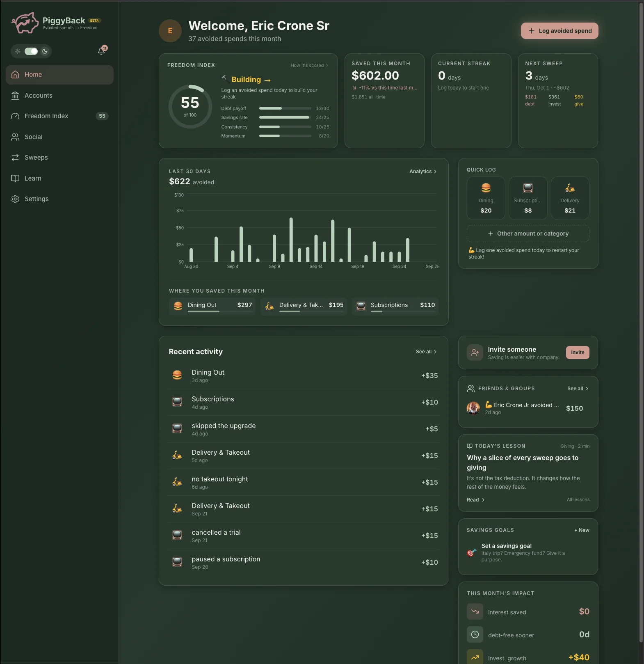Open Accounts from the sidebar

59,96
